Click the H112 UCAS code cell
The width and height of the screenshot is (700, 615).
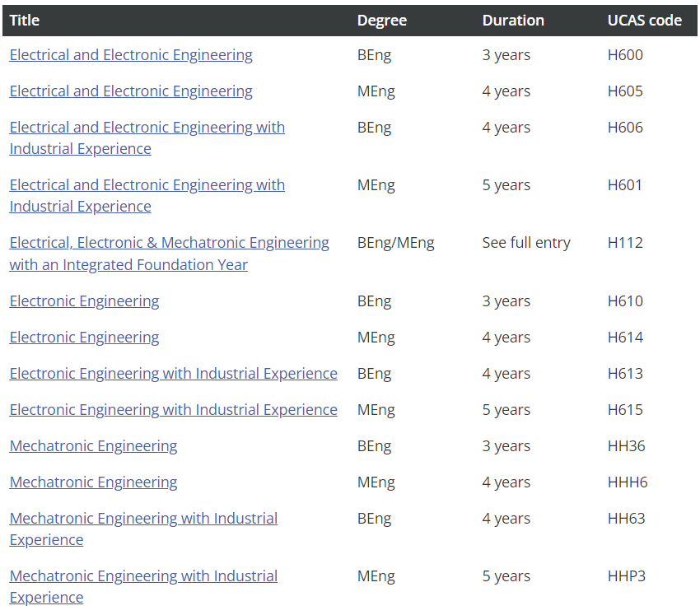pyautogui.click(x=625, y=244)
